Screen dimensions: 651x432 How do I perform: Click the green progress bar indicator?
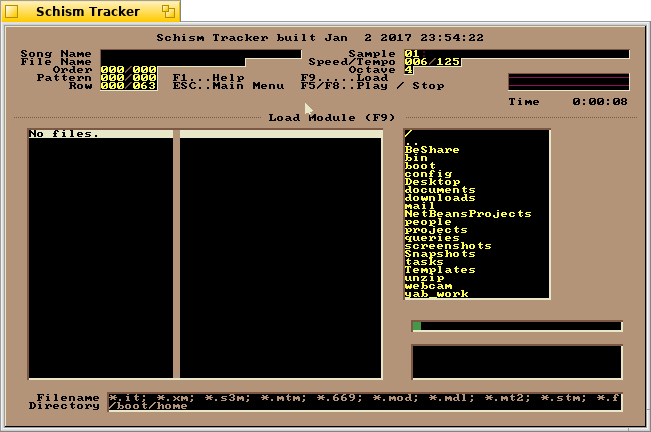(417, 326)
